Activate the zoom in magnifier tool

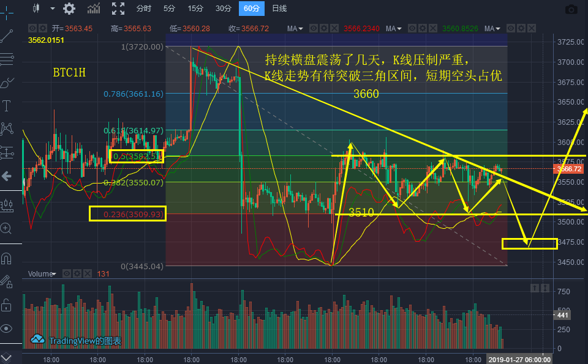click(6, 228)
